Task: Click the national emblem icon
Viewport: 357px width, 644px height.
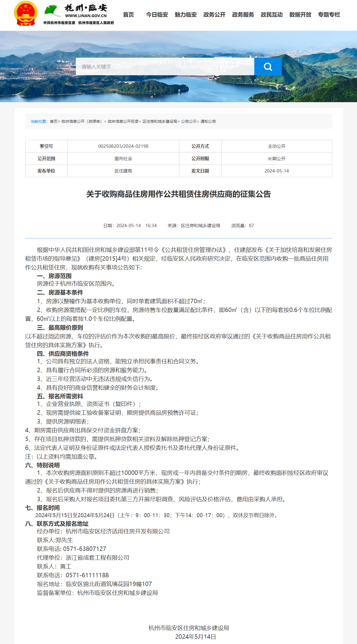Action: 26,13
